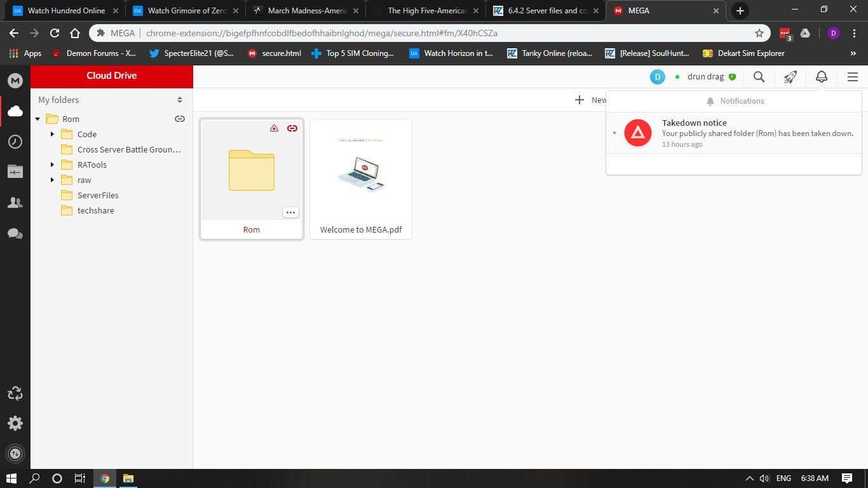Click the volume icon in system tray

(x=764, y=478)
